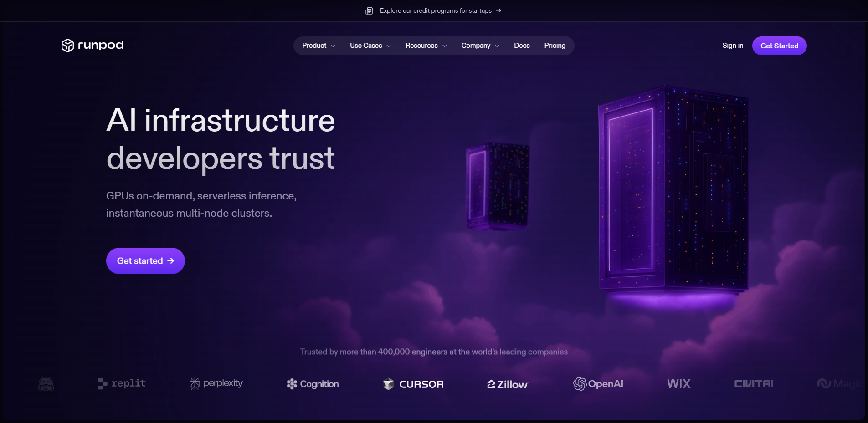Click the Wix logo

coord(678,384)
